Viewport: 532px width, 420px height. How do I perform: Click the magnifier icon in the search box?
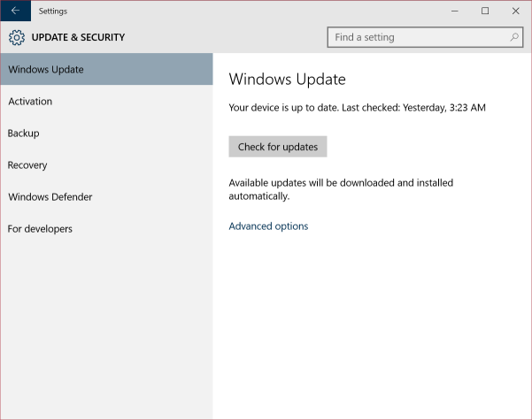click(514, 37)
